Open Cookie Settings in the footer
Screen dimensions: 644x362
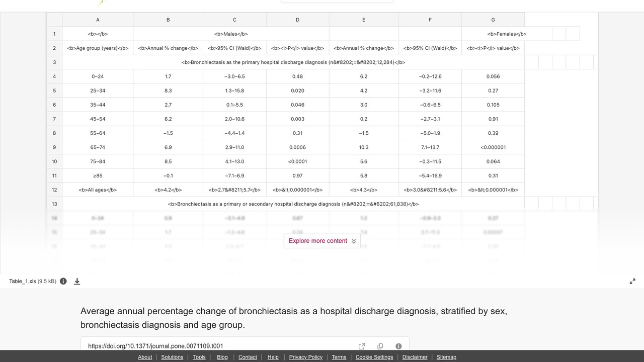coord(374,357)
